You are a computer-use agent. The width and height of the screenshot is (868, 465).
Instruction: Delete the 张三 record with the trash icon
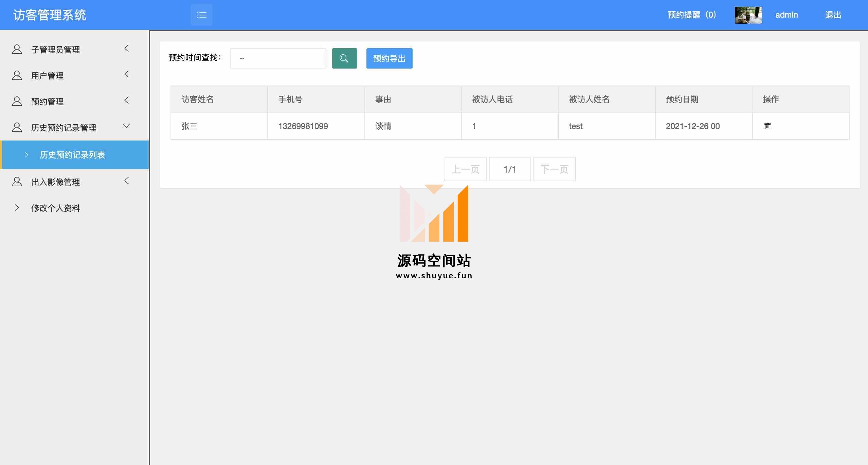[x=767, y=126]
